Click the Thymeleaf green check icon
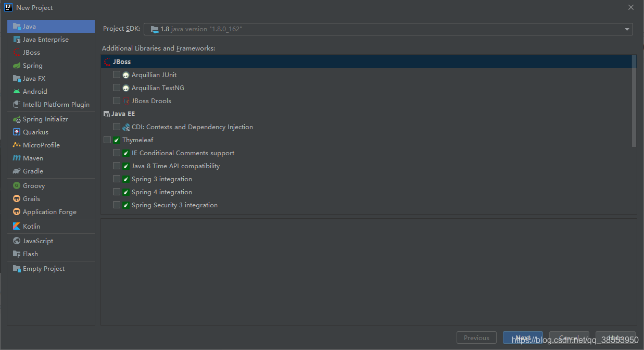This screenshot has width=644, height=350. 117,140
